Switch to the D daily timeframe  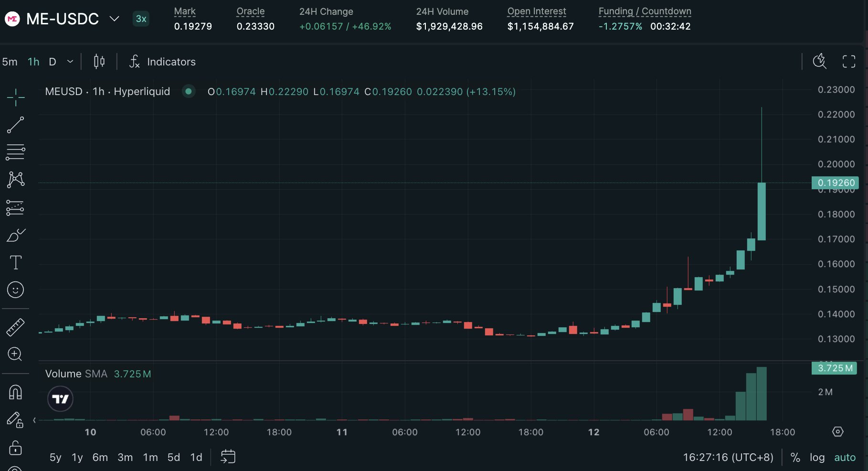point(53,62)
